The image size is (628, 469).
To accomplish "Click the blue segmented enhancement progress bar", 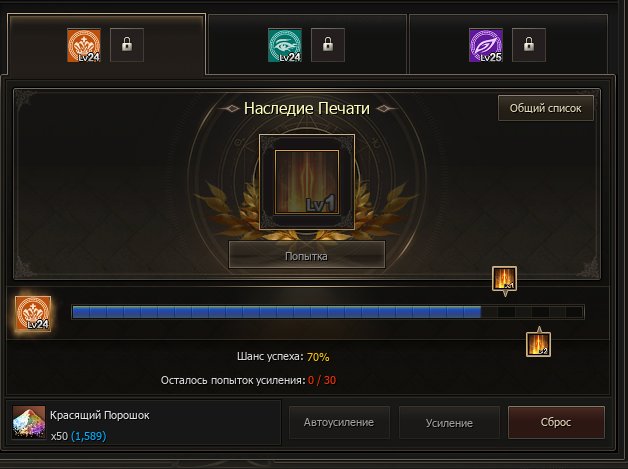I will [328, 312].
